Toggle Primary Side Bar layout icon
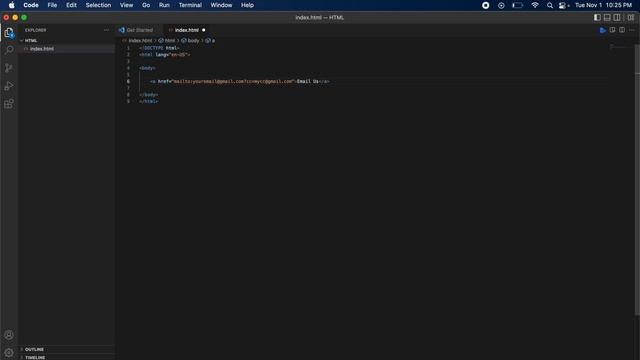The height and width of the screenshot is (360, 640). click(597, 18)
